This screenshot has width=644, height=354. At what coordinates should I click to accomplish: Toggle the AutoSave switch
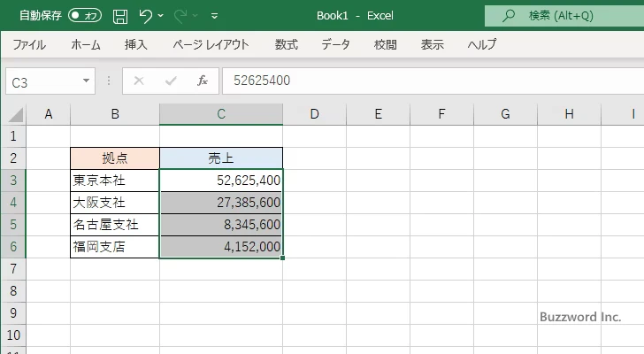[85, 16]
